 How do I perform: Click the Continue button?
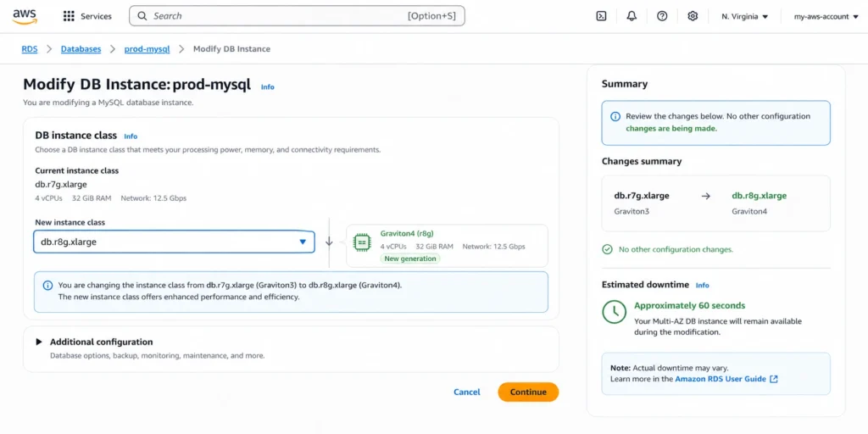[528, 392]
